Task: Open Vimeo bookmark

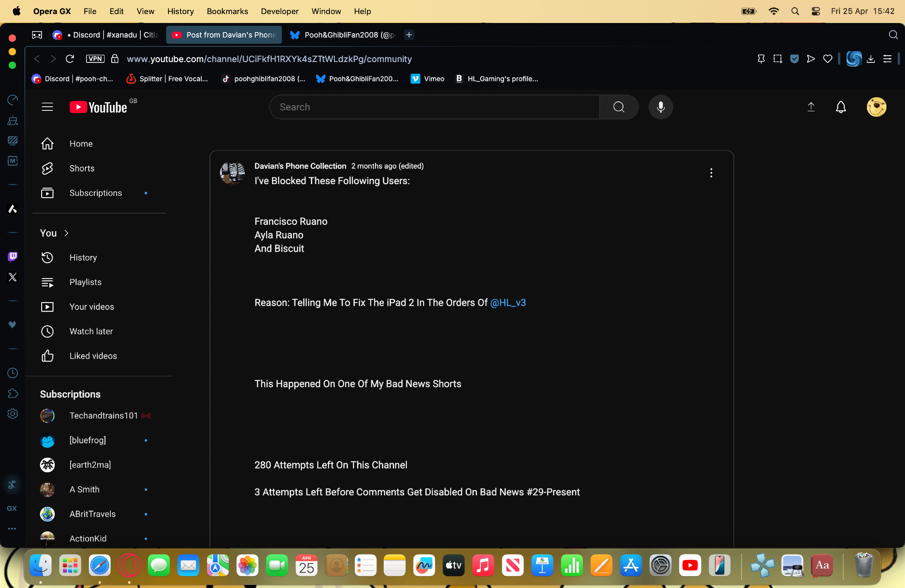Action: pos(428,79)
